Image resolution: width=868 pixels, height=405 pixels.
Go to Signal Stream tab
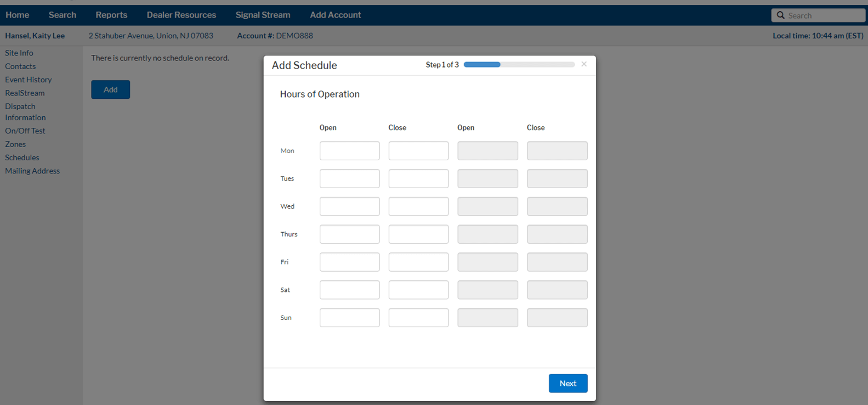(263, 15)
